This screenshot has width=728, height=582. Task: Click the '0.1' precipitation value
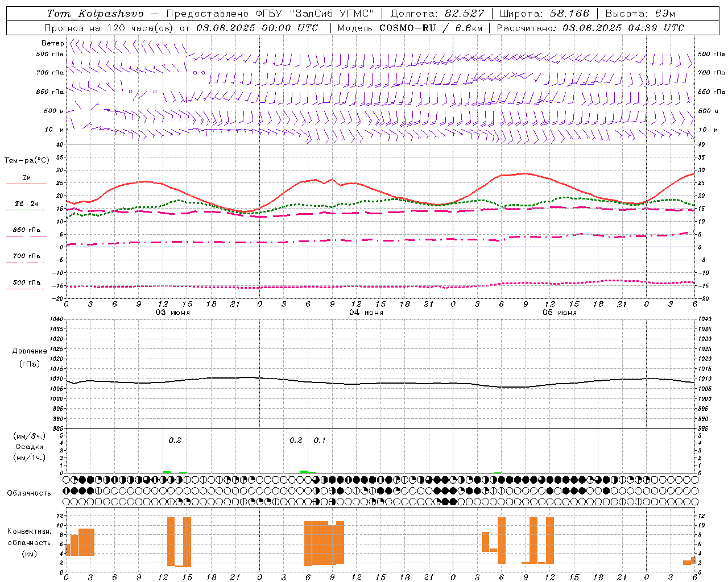point(320,440)
